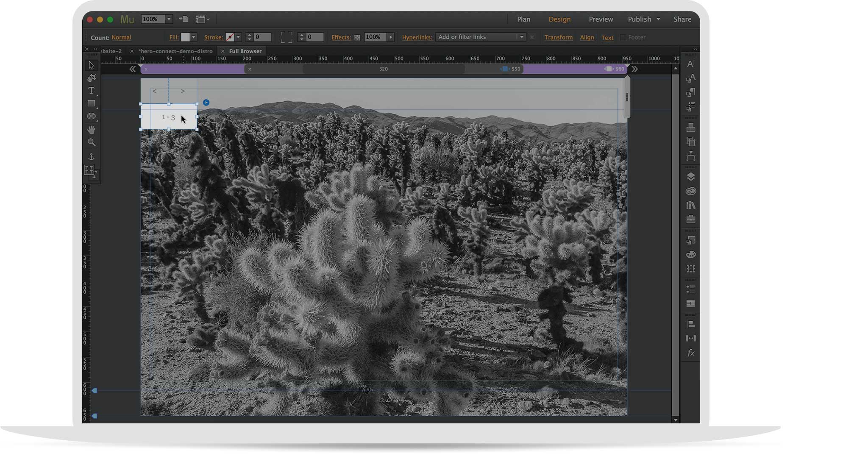The height and width of the screenshot is (456, 868).
Task: Open the Publish dropdown arrow
Action: pos(658,19)
